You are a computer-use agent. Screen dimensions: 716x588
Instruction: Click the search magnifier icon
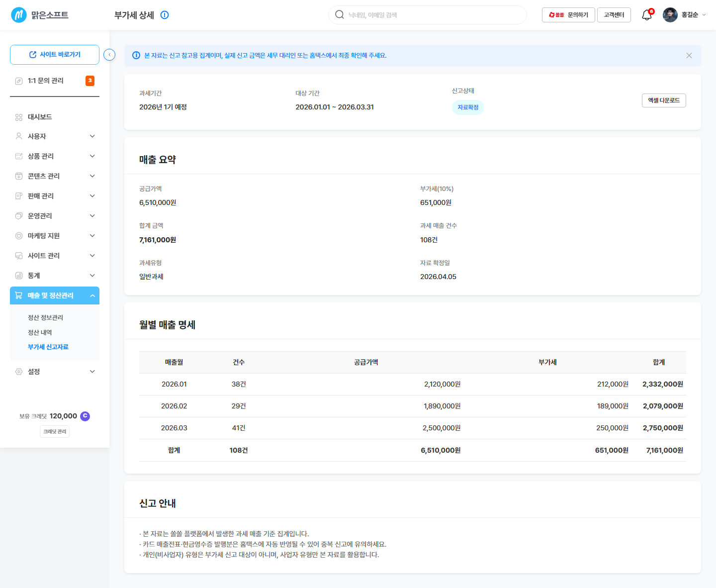point(340,15)
